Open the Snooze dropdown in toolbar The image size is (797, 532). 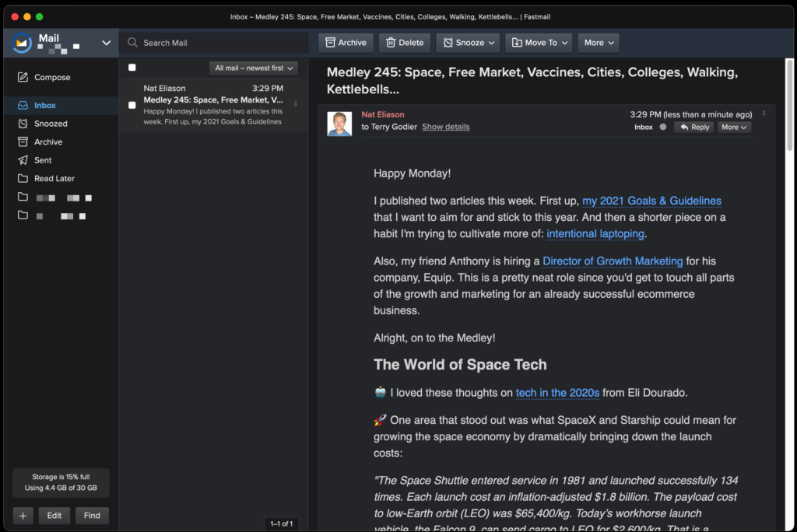pyautogui.click(x=468, y=43)
